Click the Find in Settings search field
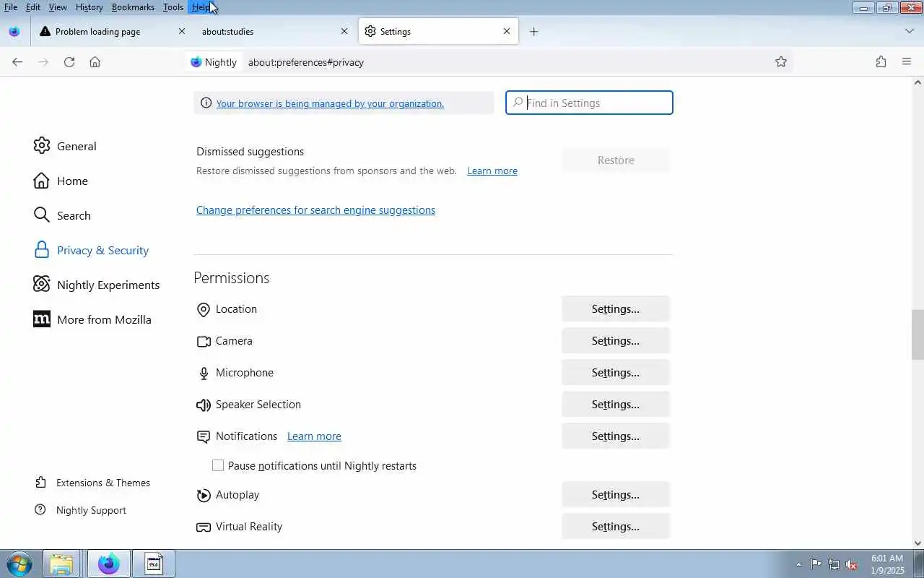This screenshot has height=578, width=924. (x=589, y=103)
